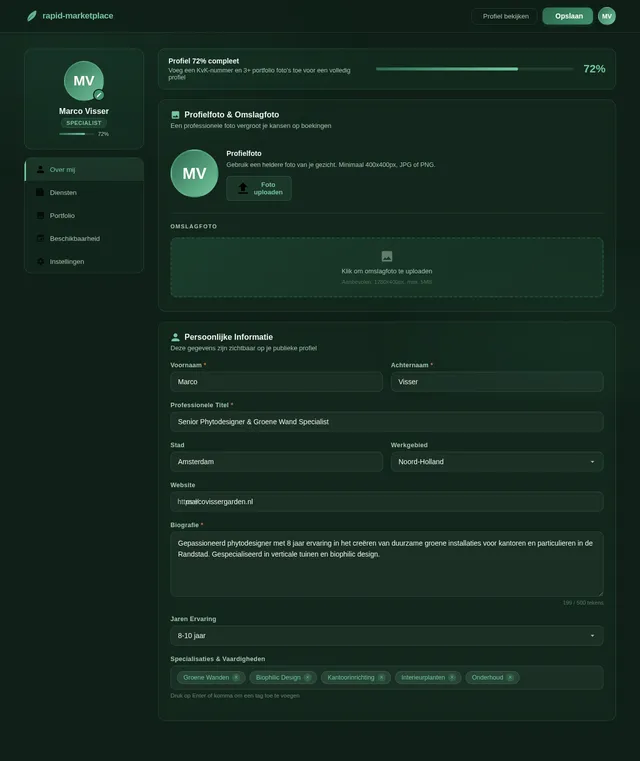Click the Diensten sidebar icon
640x761 pixels.
click(x=40, y=192)
